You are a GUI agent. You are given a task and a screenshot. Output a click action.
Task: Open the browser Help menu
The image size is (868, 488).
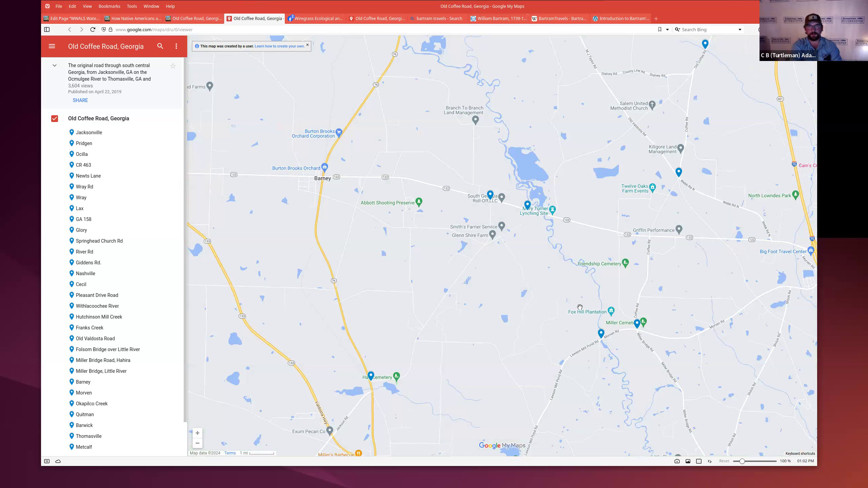coord(170,6)
